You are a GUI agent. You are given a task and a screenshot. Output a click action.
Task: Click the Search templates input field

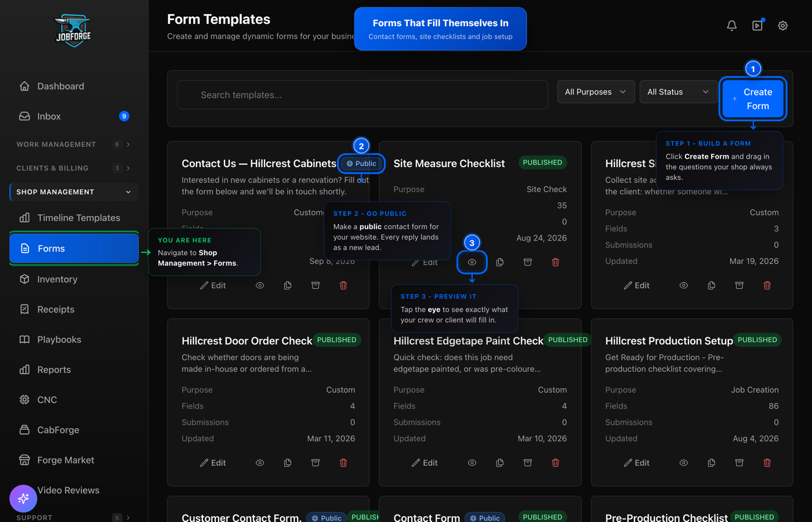click(x=362, y=95)
